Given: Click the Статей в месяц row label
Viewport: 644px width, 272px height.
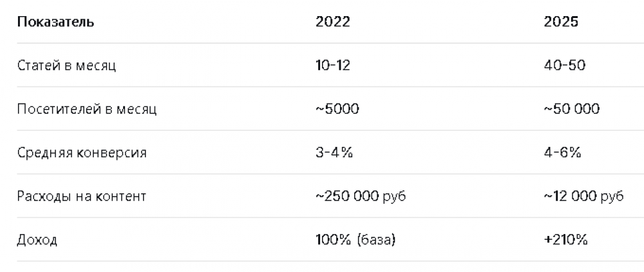Looking at the screenshot, I should 66,66.
